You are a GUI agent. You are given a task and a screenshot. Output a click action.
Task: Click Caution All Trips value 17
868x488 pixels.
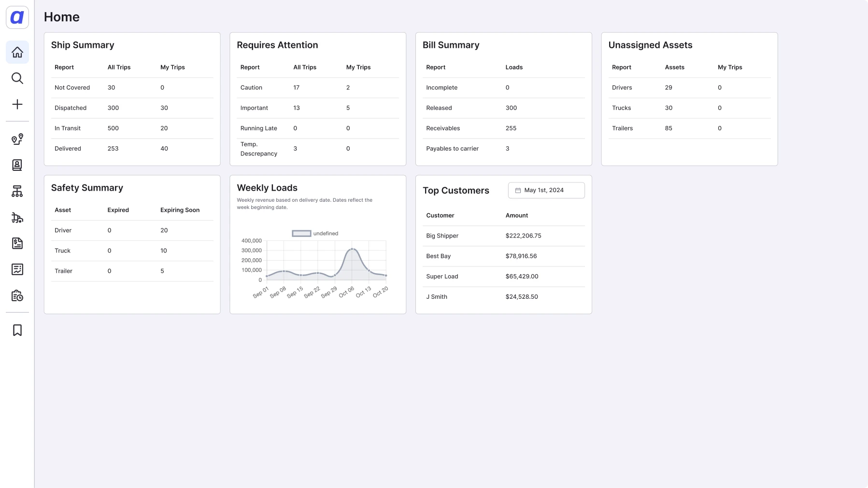tap(297, 88)
